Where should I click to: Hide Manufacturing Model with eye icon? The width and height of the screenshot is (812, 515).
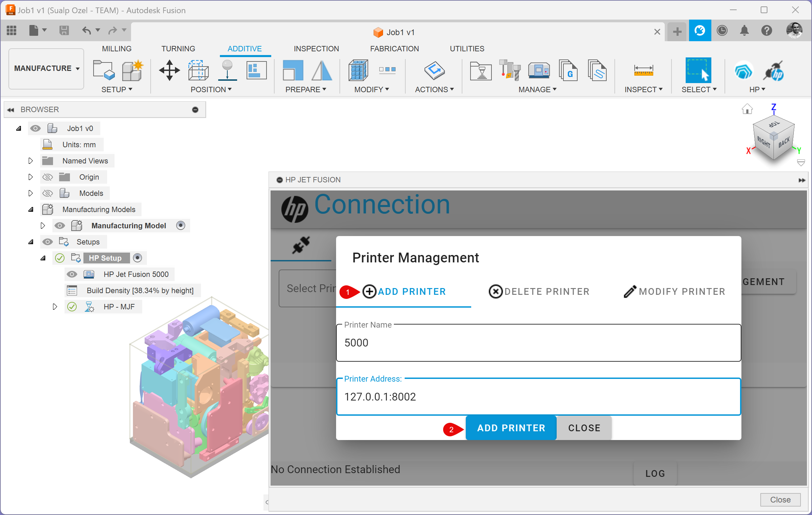(x=60, y=226)
